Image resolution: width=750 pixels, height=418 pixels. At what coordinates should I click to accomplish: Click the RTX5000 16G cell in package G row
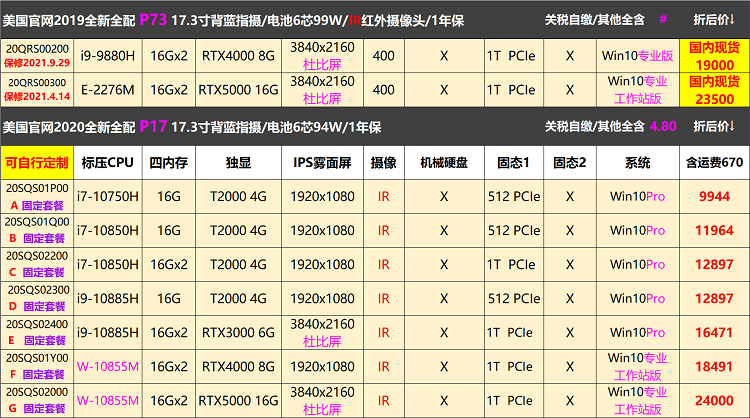click(x=238, y=400)
